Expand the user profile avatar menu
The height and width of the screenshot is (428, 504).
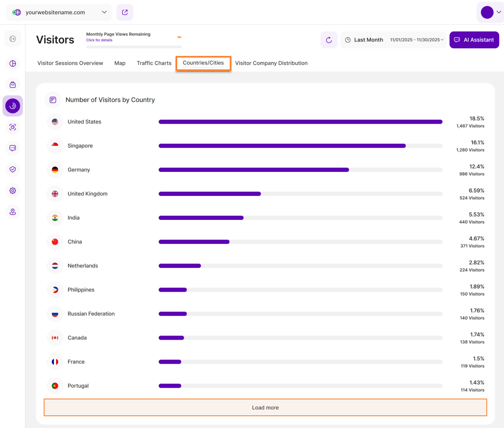pos(490,12)
